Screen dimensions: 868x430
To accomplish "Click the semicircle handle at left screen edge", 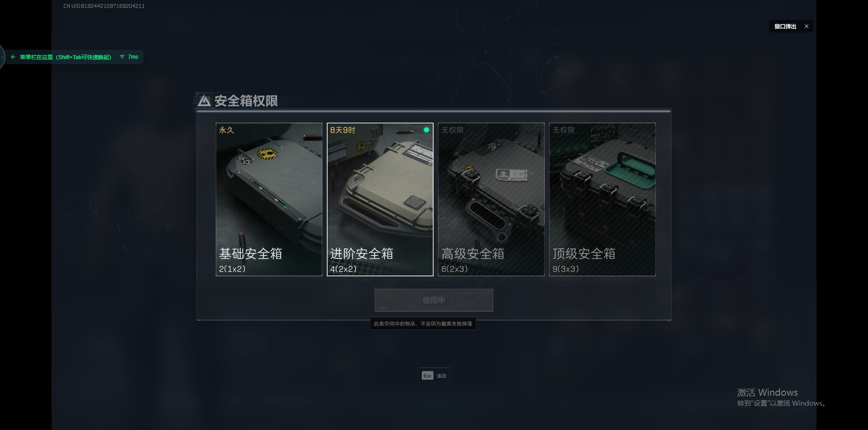I will click(x=2, y=57).
